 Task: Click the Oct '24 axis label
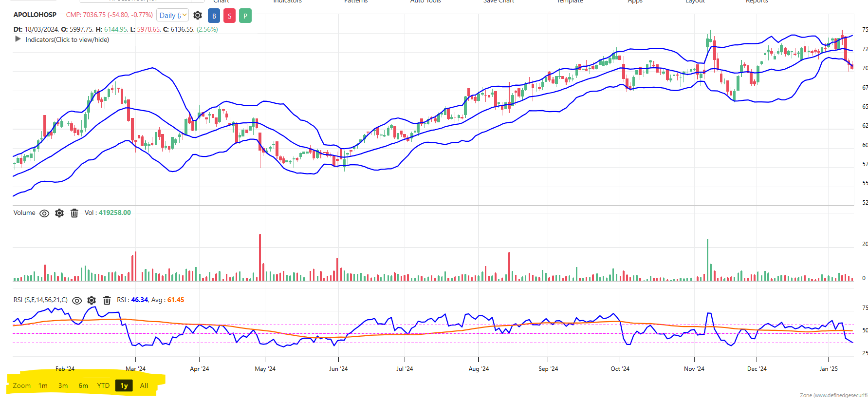tap(620, 369)
